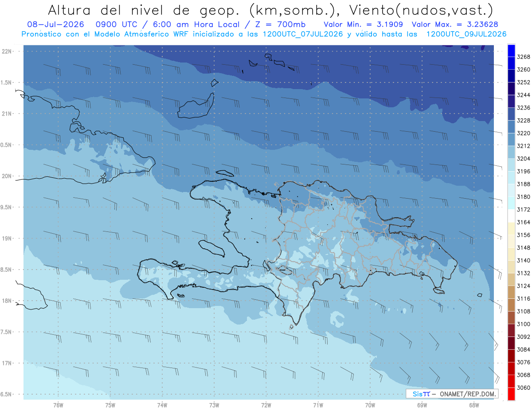Click the 19N latitude label
This screenshot has width=532, height=411.
[7, 239]
